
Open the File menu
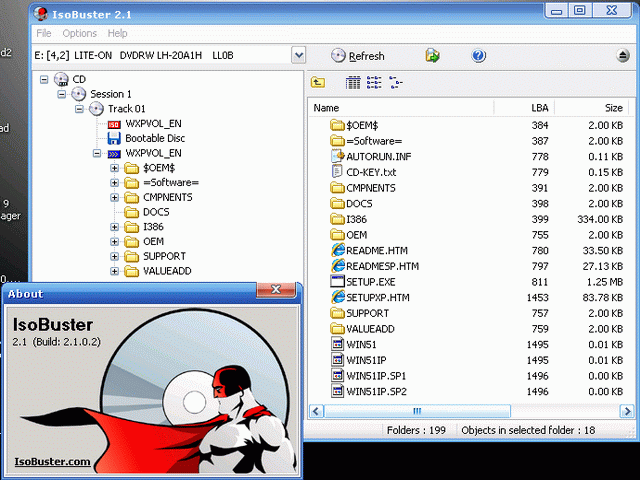click(44, 33)
